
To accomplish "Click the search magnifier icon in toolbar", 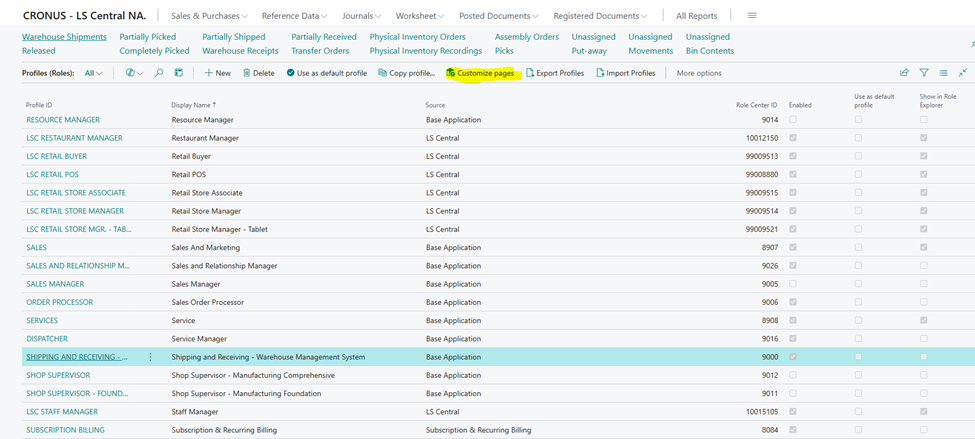I will (159, 73).
